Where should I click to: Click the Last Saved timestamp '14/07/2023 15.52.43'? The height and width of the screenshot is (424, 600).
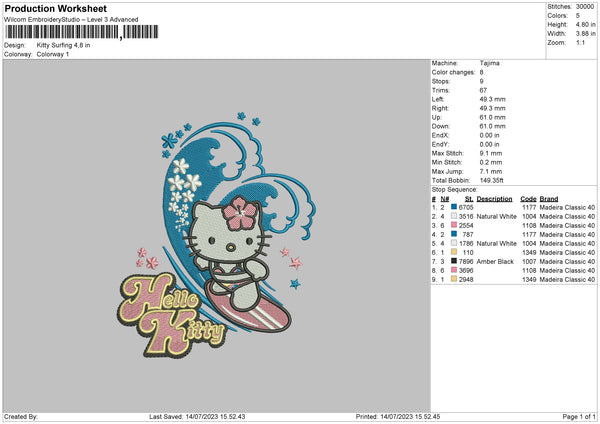pyautogui.click(x=215, y=417)
